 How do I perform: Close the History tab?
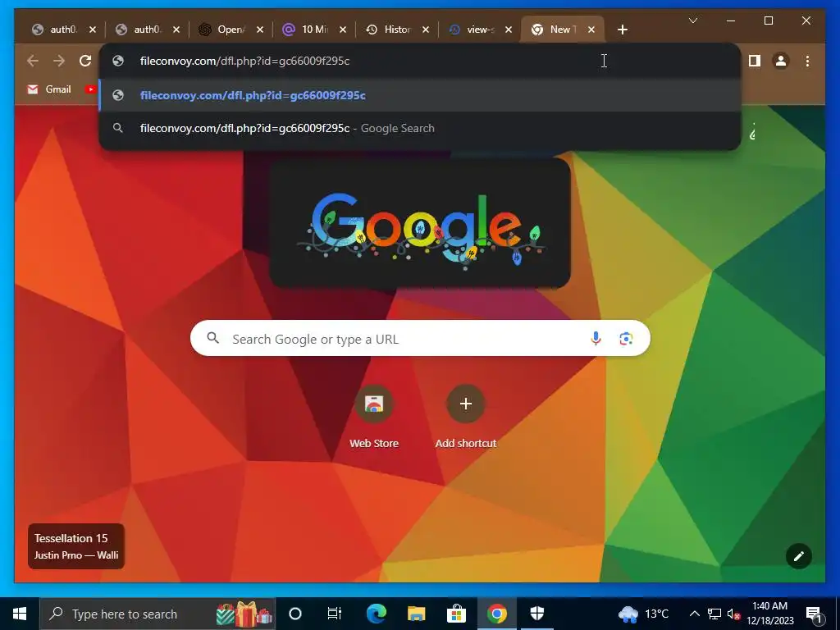[x=426, y=30]
